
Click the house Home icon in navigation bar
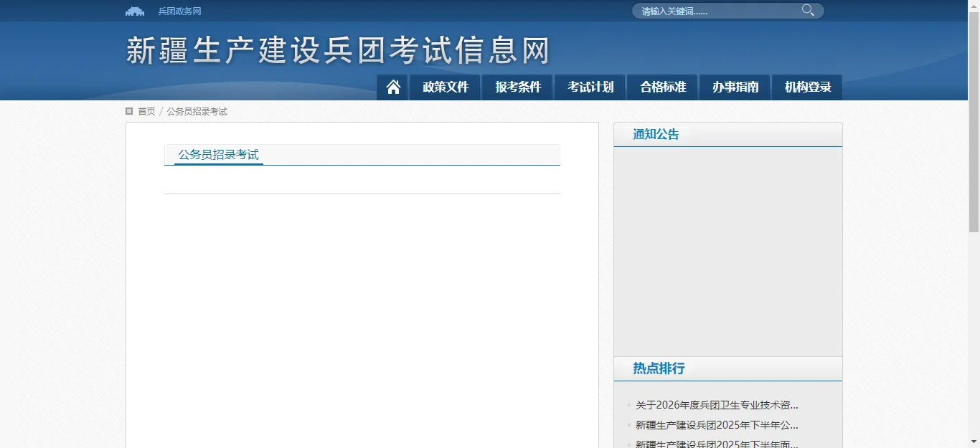(392, 87)
